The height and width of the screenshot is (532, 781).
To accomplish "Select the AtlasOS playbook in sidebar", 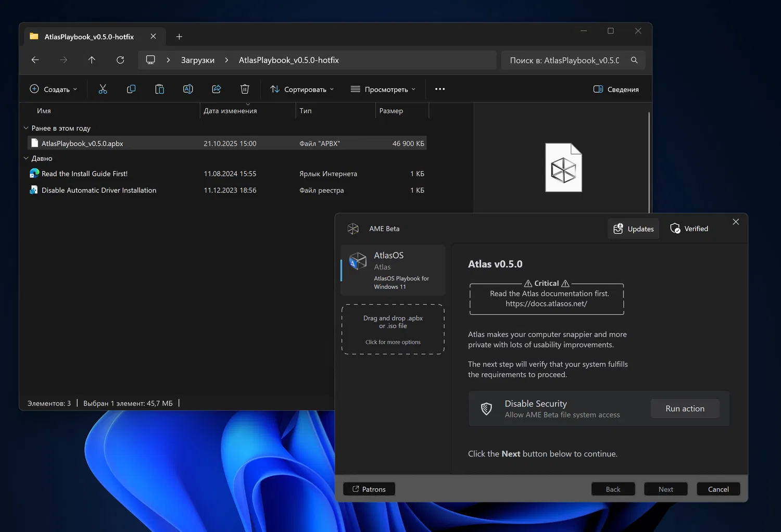I will point(393,270).
